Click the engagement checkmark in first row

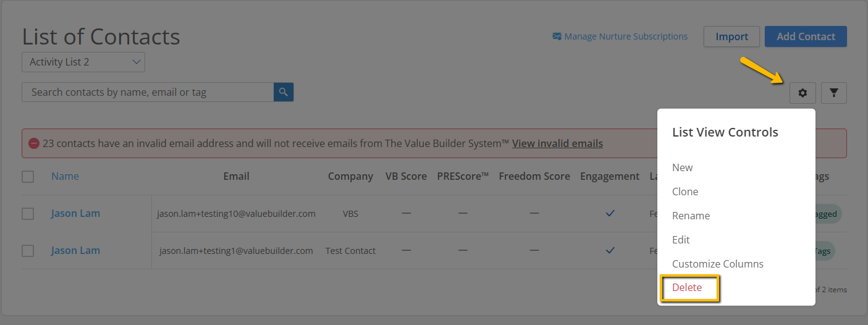pos(610,213)
